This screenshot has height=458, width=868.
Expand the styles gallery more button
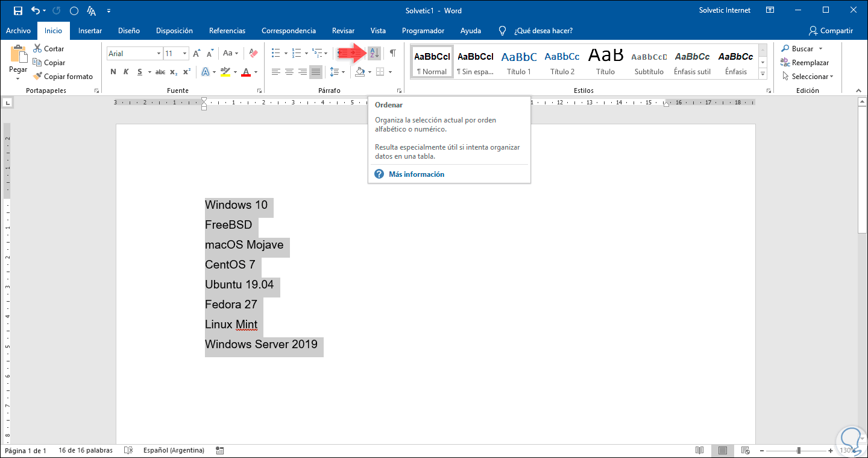[763, 74]
